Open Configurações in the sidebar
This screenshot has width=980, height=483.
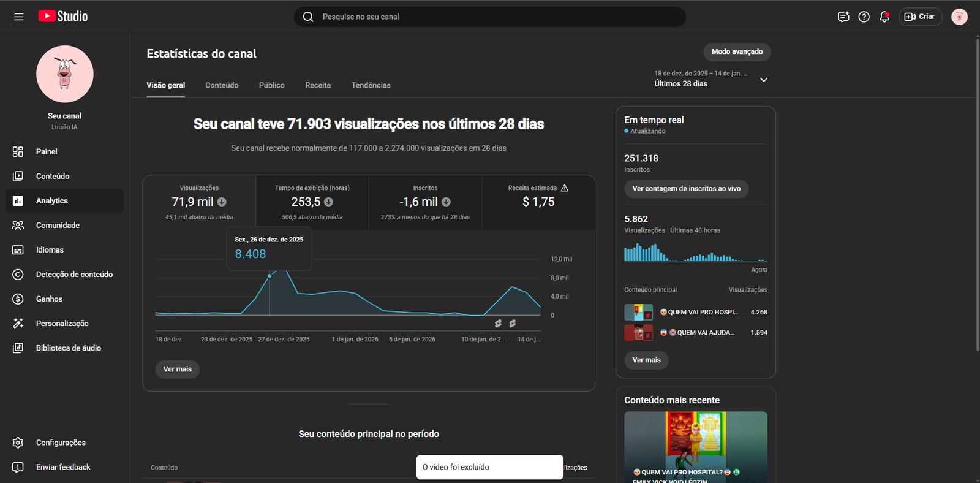[x=64, y=443]
